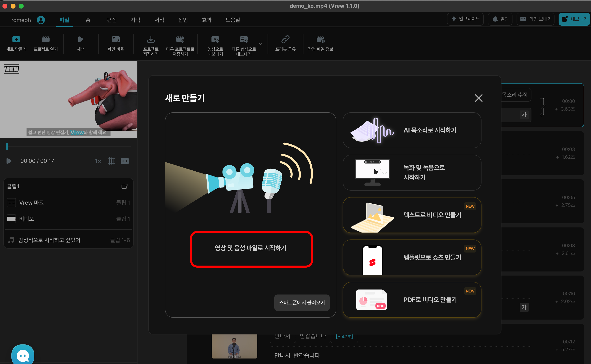This screenshot has width=591, height=364.
Task: Click the 새로 만들기 toolbar icon
Action: coord(16,40)
